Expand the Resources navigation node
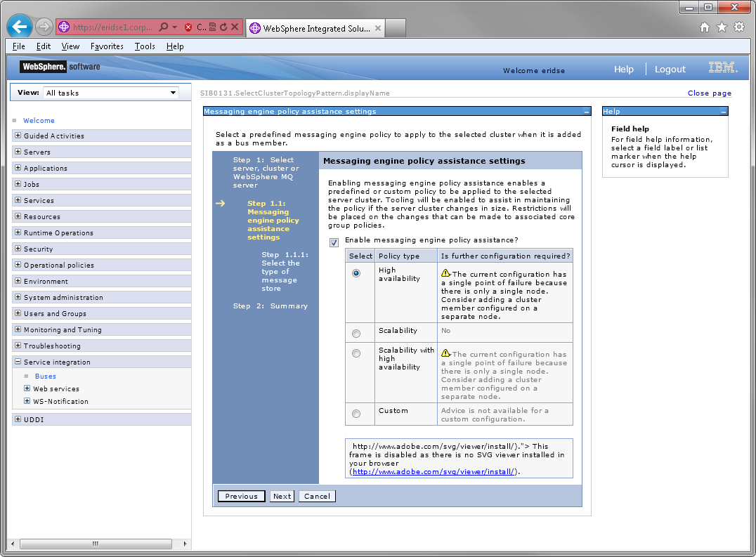 pos(18,216)
